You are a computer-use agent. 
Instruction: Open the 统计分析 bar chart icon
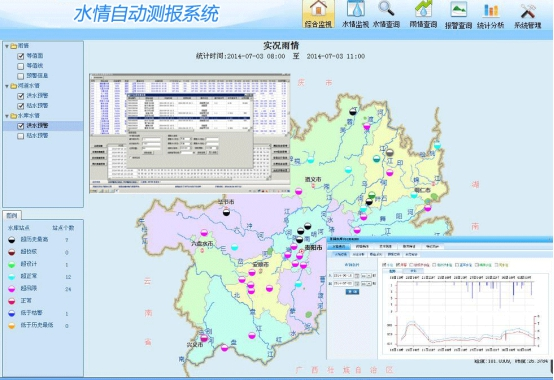pyautogui.click(x=490, y=14)
